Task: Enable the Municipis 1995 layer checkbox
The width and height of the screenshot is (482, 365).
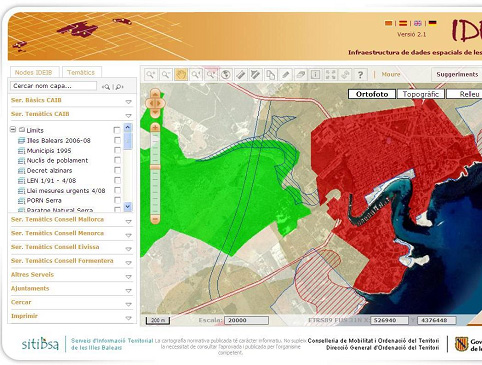Action: 117,150
